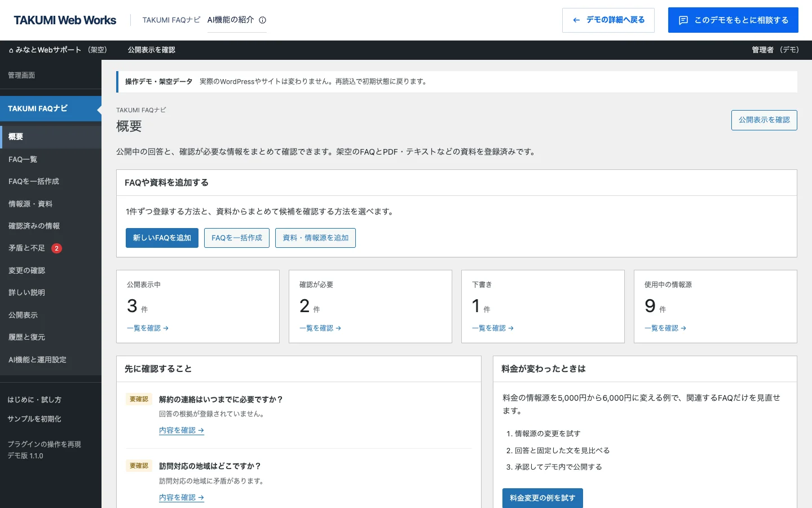Click このデモをもとに相談する button
This screenshot has height=508, width=812.
(x=733, y=20)
